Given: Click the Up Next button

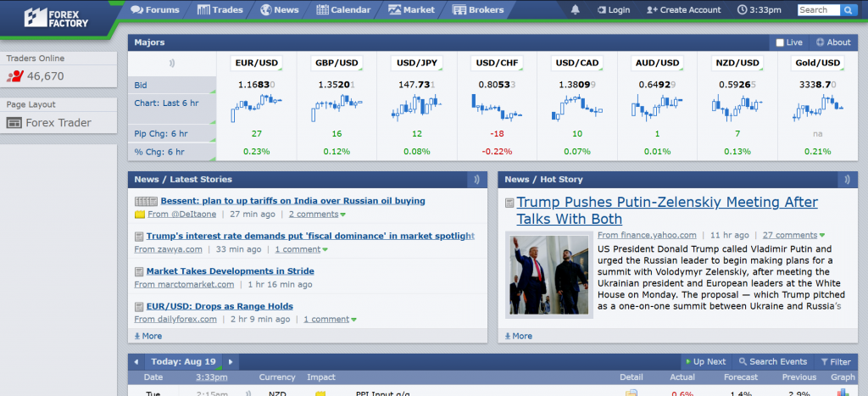Looking at the screenshot, I should click(706, 362).
